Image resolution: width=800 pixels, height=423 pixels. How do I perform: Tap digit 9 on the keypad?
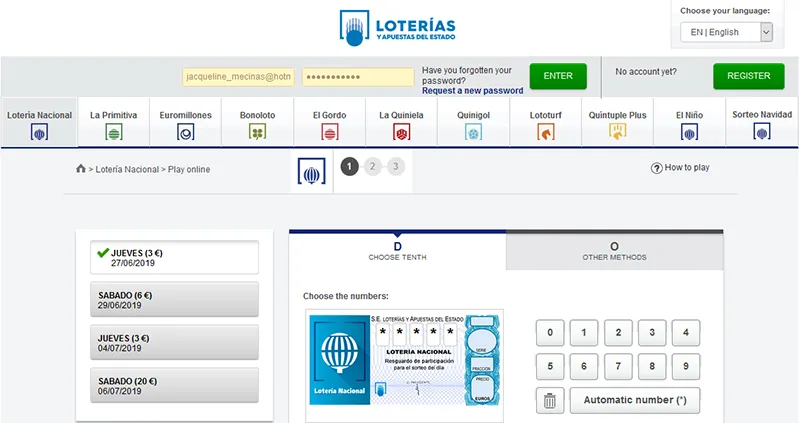pos(686,366)
